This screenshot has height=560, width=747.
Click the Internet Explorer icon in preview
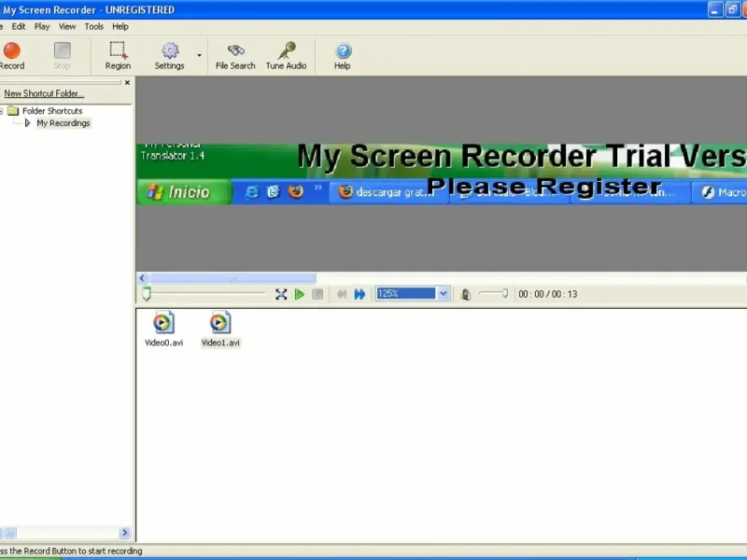251,192
